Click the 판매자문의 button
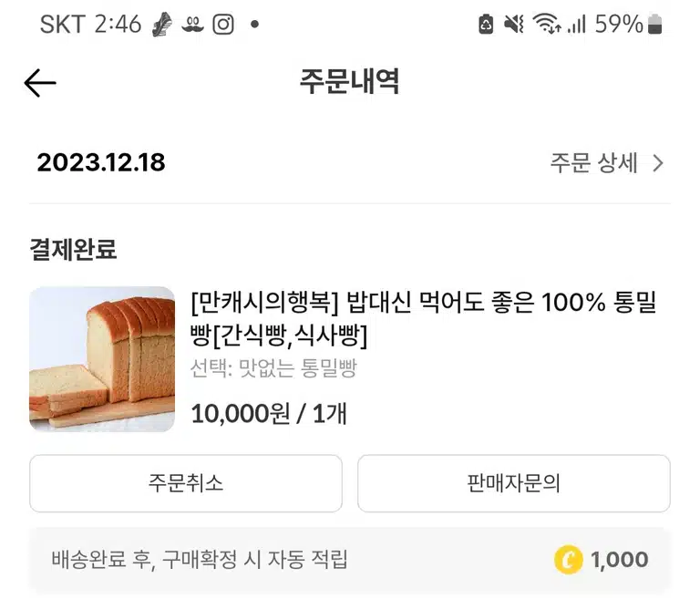700x599 pixels. point(514,483)
